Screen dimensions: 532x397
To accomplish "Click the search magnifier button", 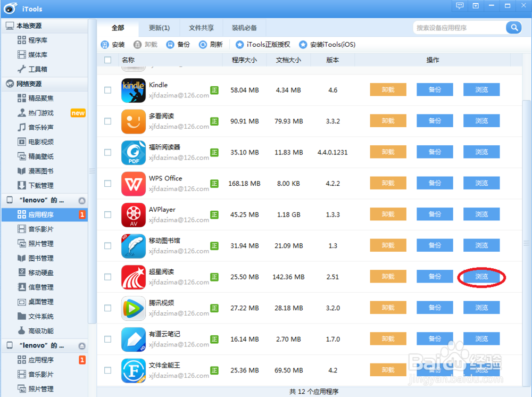I will click(514, 28).
